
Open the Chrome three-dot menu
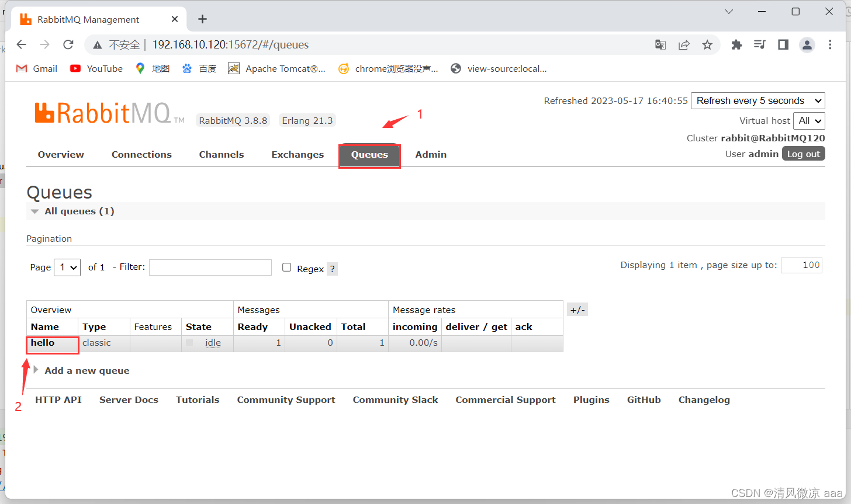830,44
